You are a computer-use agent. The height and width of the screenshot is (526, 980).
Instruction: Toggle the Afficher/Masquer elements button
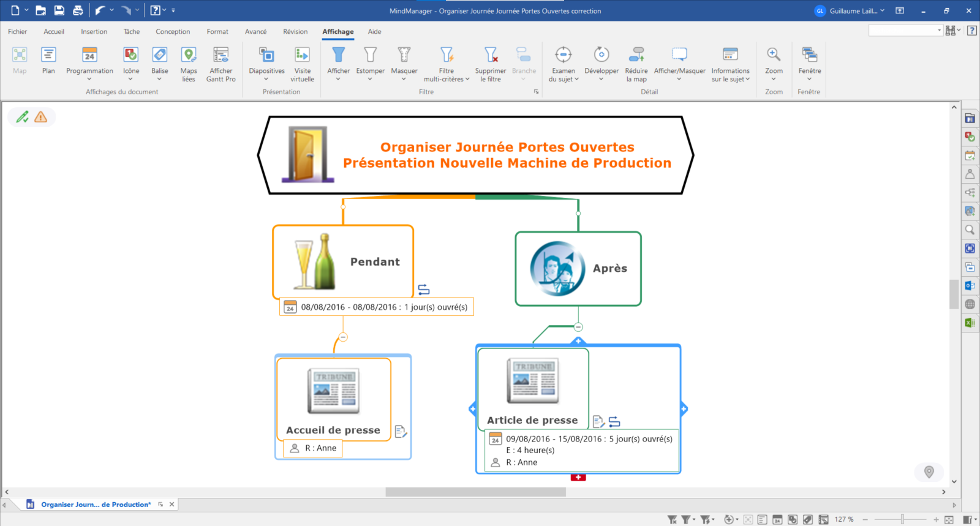pyautogui.click(x=679, y=64)
